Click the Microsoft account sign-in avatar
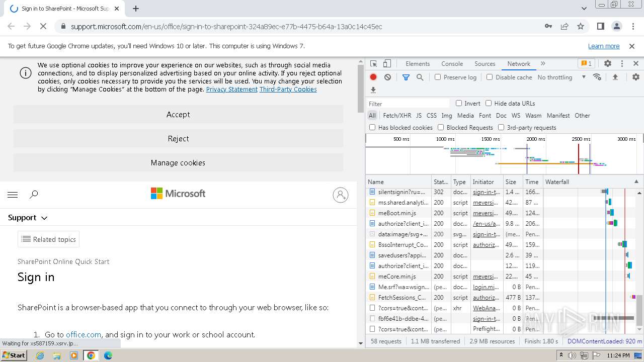 (341, 195)
